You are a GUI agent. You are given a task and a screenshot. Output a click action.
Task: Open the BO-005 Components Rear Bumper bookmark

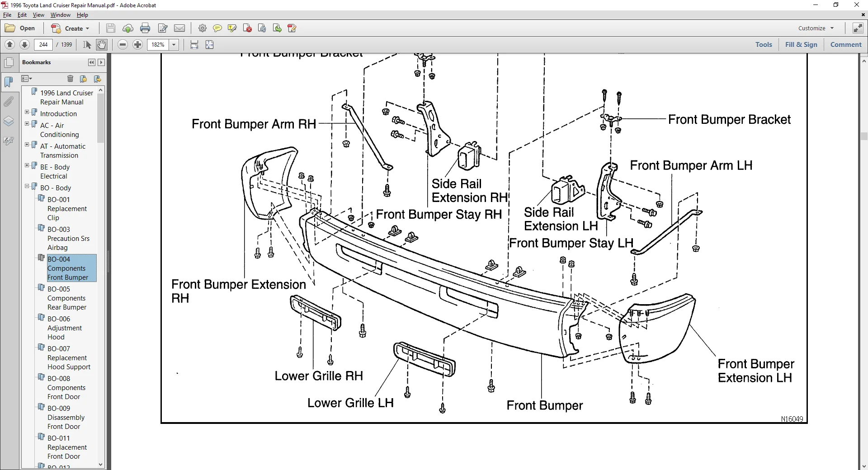click(66, 298)
